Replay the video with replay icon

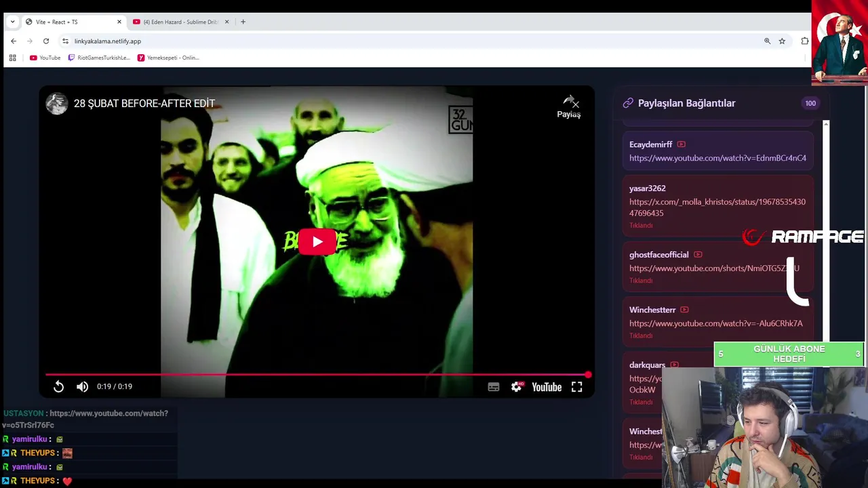58,386
